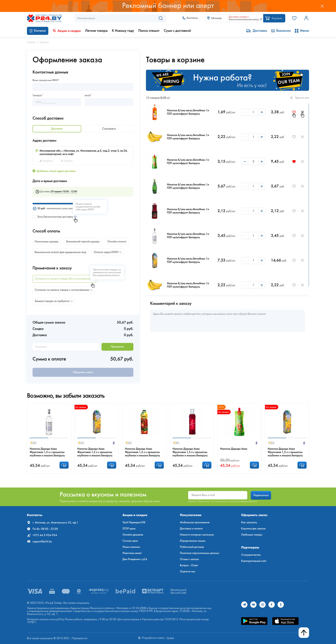336x644 pixels.
Task: Go to Акции и скидки section
Action: pyautogui.click(x=67, y=31)
